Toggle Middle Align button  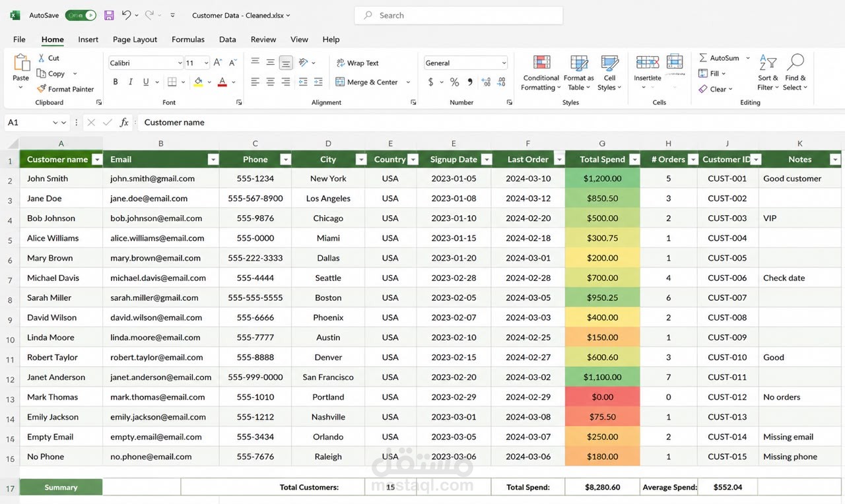270,62
